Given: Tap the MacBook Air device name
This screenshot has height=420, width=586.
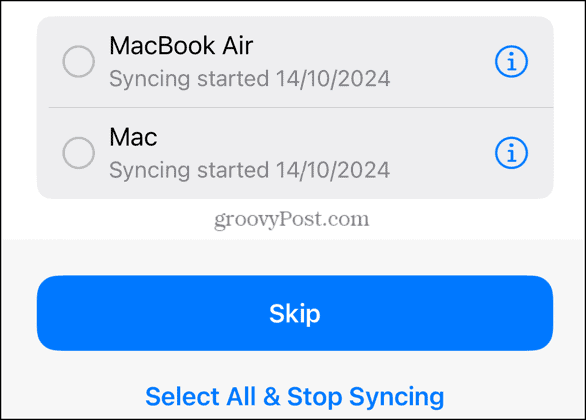Looking at the screenshot, I should pyautogui.click(x=181, y=46).
